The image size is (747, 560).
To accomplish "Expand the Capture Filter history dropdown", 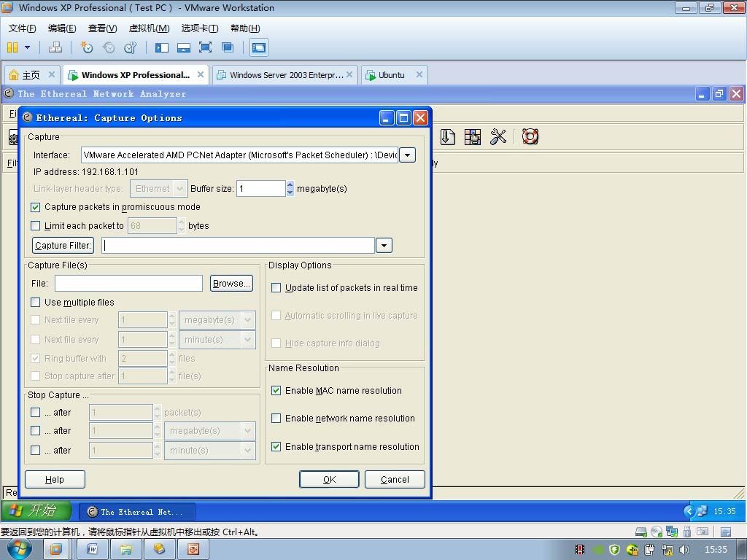I will point(384,245).
